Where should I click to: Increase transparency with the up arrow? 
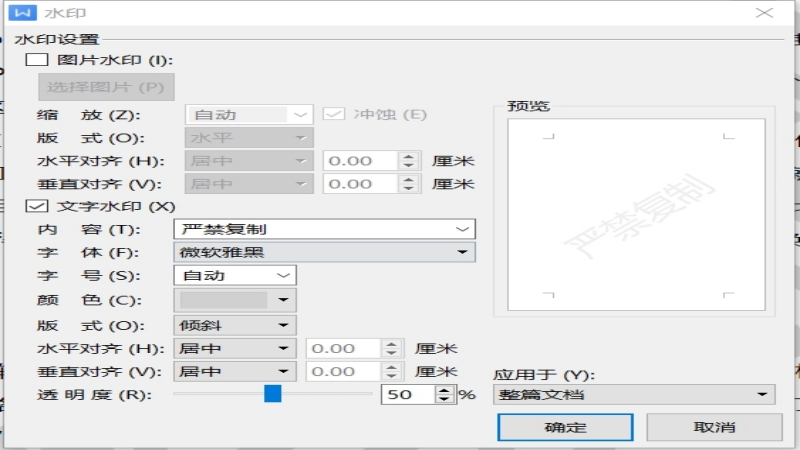pyautogui.click(x=444, y=390)
